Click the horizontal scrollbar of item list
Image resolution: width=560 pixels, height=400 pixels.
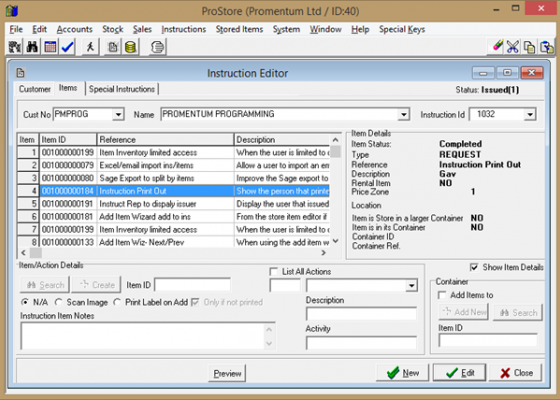point(173,253)
